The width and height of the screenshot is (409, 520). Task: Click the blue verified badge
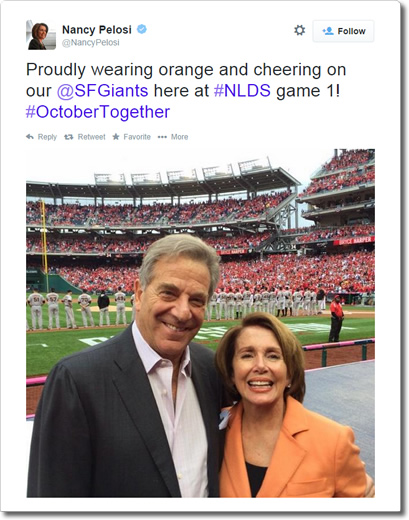142,29
